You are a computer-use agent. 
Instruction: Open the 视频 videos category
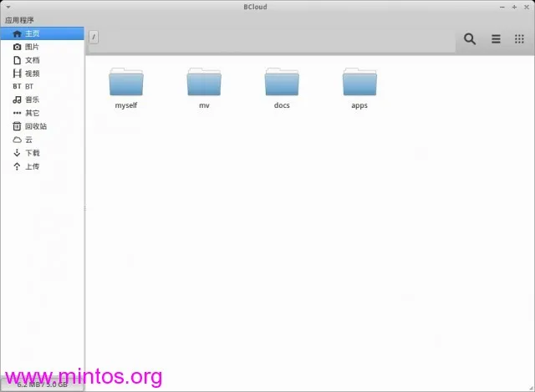coord(43,74)
